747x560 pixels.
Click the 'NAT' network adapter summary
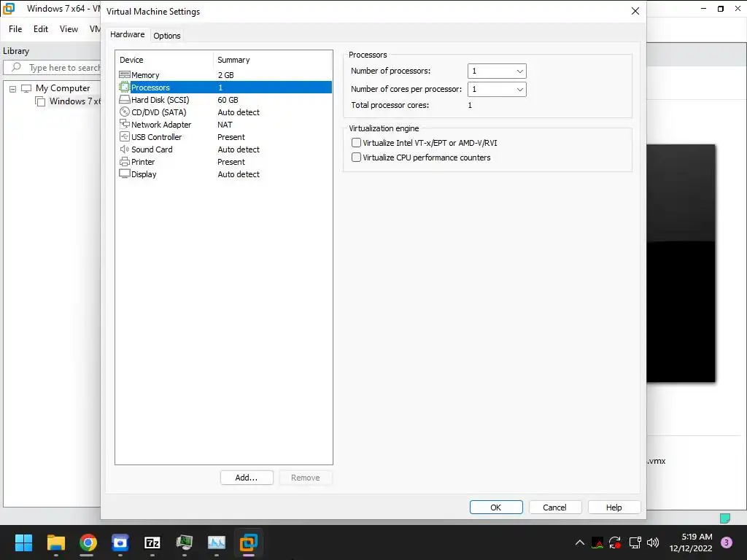pyautogui.click(x=225, y=124)
